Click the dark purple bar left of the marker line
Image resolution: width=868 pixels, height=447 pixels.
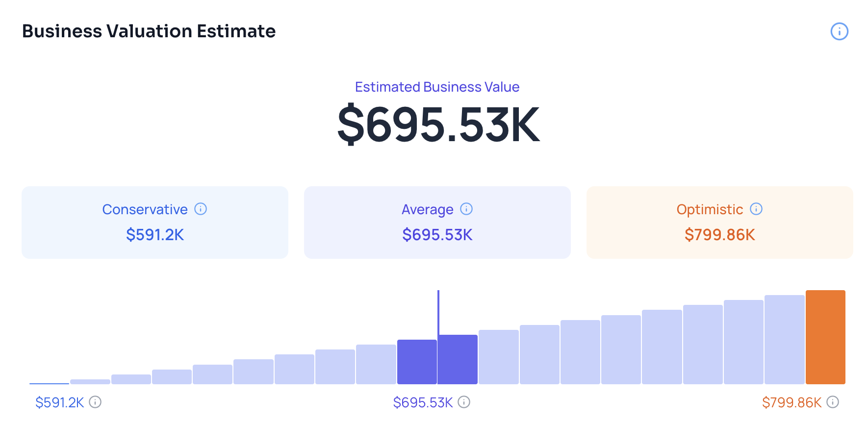pos(416,362)
